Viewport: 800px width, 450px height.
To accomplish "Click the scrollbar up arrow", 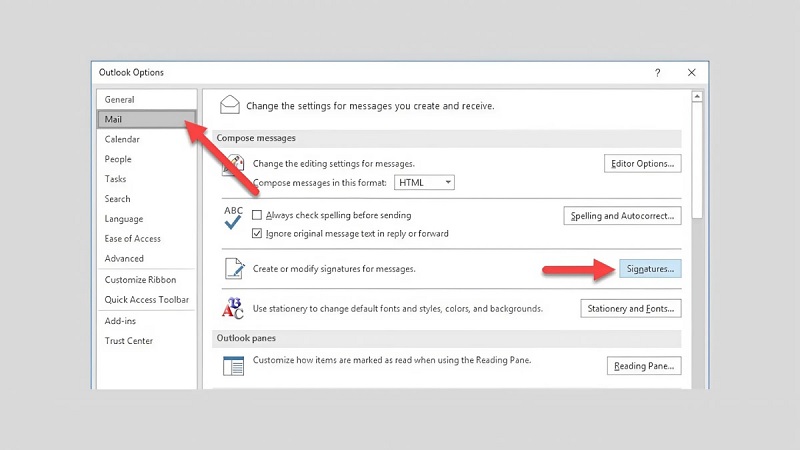I will 697,96.
